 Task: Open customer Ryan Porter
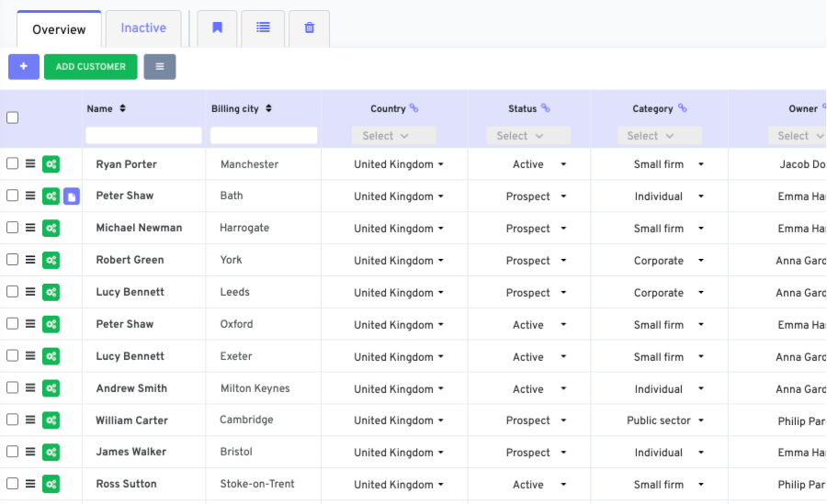click(x=127, y=164)
